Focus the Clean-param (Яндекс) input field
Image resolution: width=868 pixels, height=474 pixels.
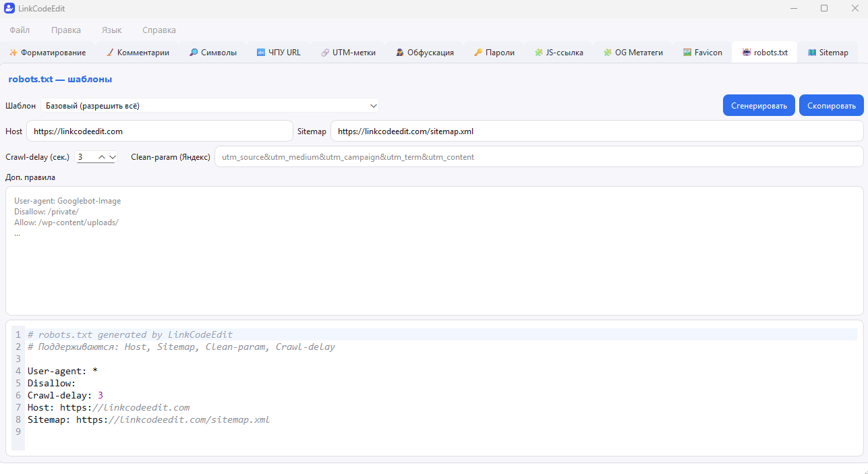pyautogui.click(x=539, y=157)
